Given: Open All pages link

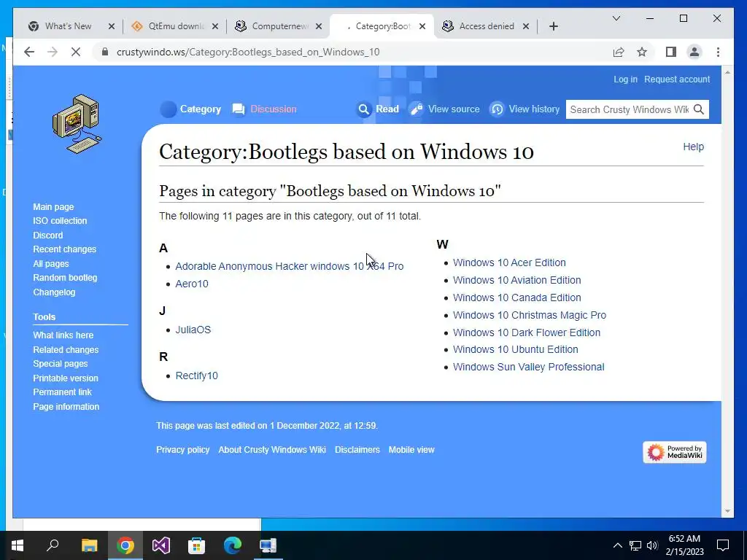Looking at the screenshot, I should (x=51, y=263).
